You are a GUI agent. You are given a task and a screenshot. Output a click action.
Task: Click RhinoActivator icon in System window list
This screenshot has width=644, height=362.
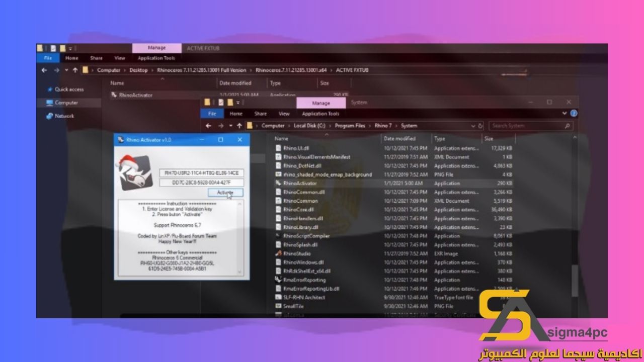pyautogui.click(x=278, y=184)
